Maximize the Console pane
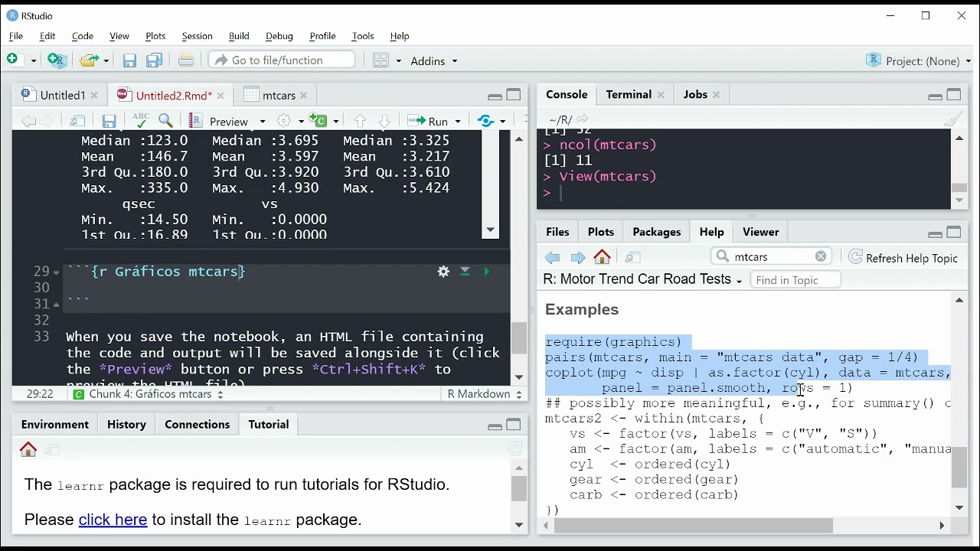Image resolution: width=980 pixels, height=551 pixels. [x=954, y=95]
